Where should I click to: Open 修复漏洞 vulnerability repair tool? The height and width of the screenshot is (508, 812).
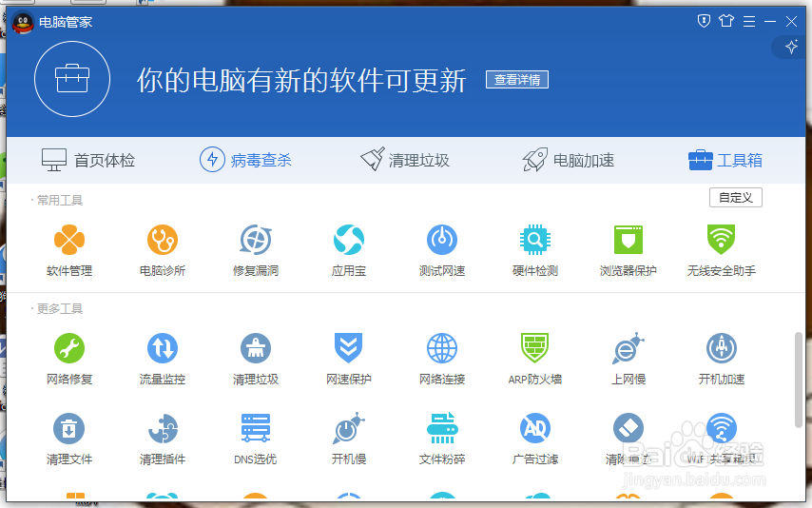pyautogui.click(x=256, y=250)
